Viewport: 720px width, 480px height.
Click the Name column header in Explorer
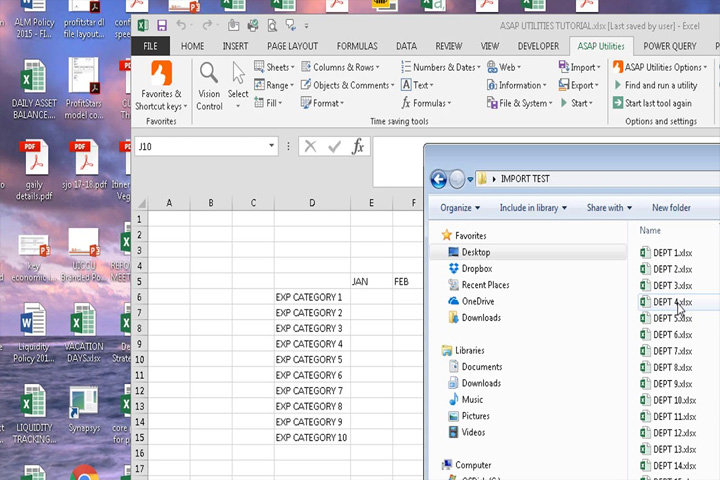[650, 231]
